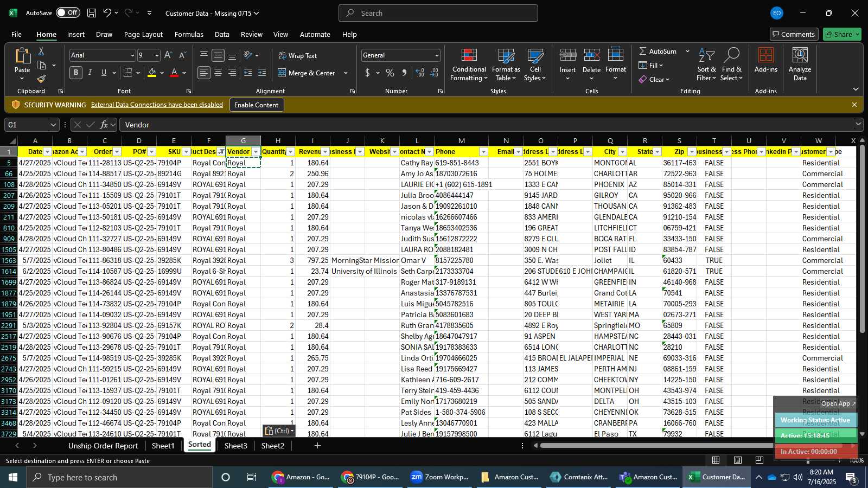Apply Percent Style format
This screenshot has height=488, width=868.
tap(390, 73)
